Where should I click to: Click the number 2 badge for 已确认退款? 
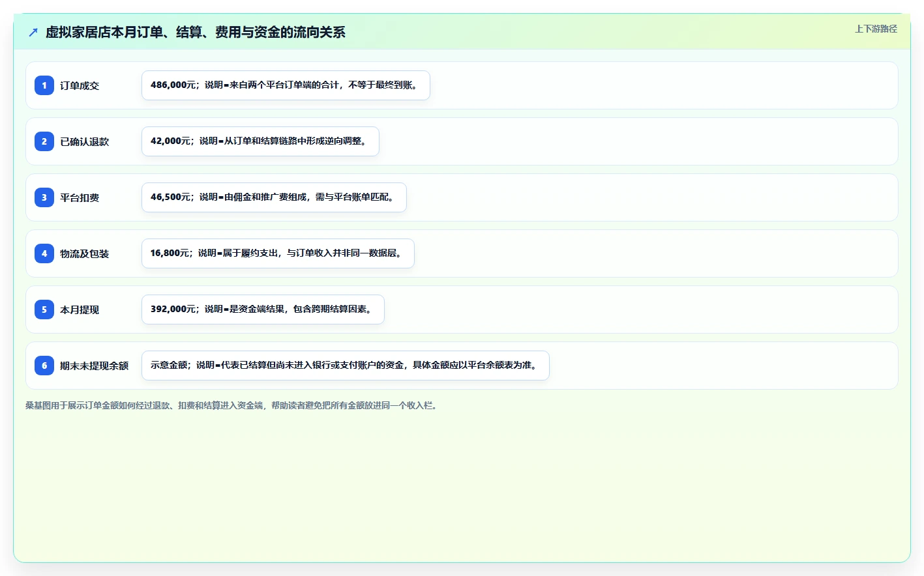[44, 141]
